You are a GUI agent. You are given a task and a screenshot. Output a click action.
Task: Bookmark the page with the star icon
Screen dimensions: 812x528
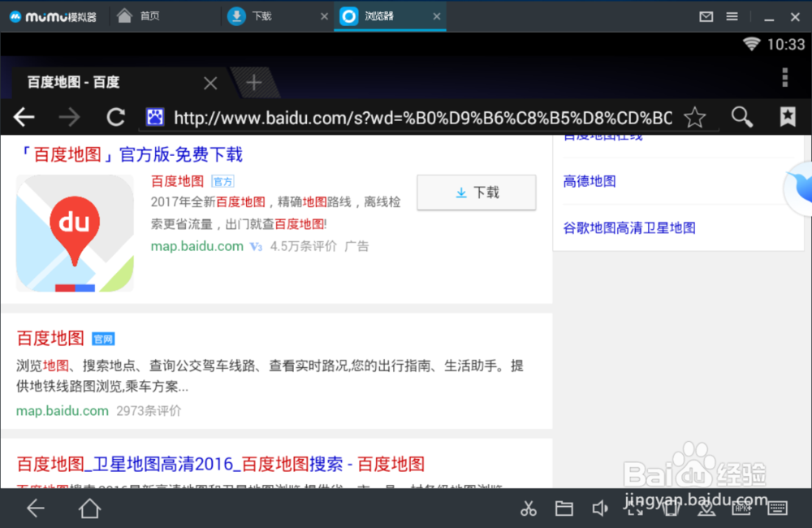(x=694, y=118)
